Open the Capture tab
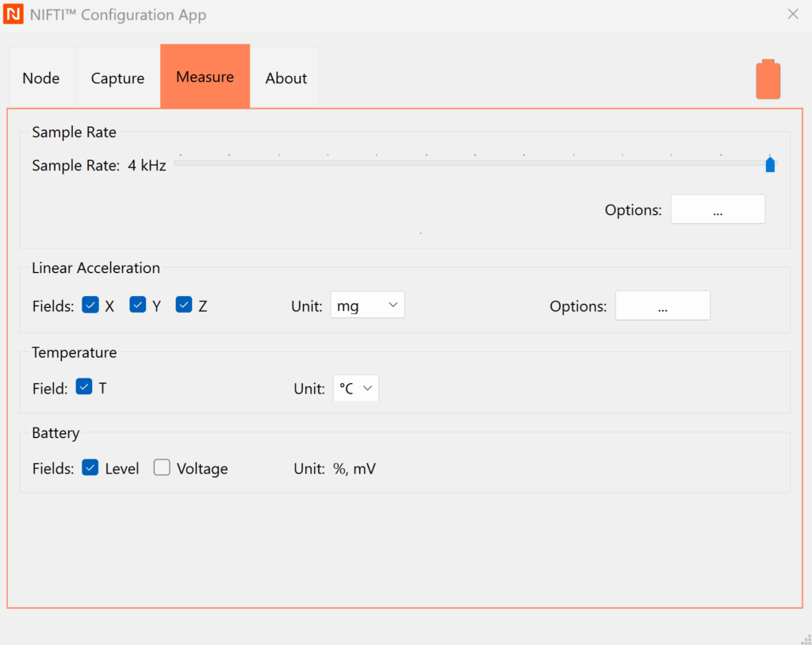This screenshot has width=812, height=645. 117,78
